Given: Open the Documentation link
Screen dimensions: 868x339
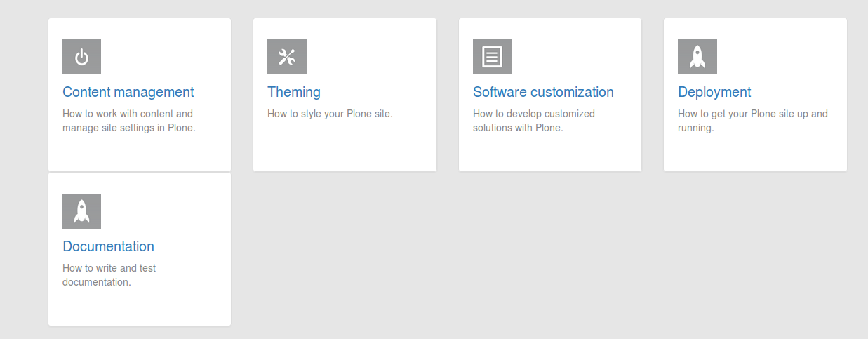Looking at the screenshot, I should [x=108, y=246].
